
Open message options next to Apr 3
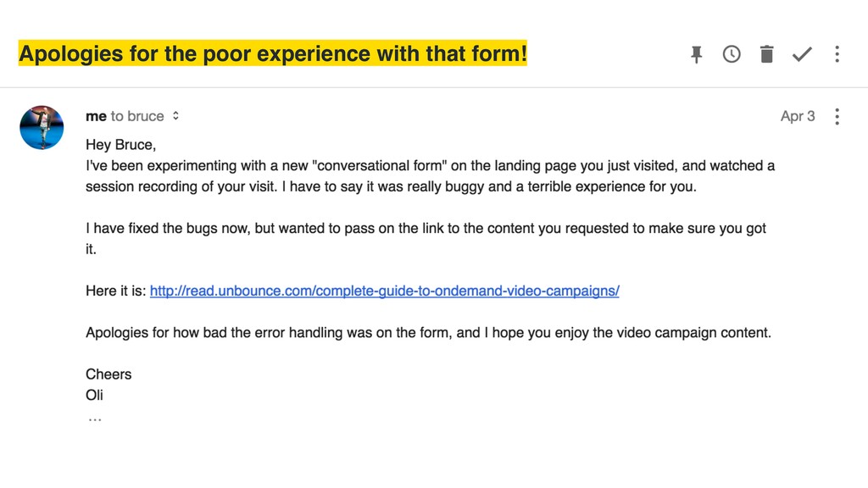(x=837, y=116)
